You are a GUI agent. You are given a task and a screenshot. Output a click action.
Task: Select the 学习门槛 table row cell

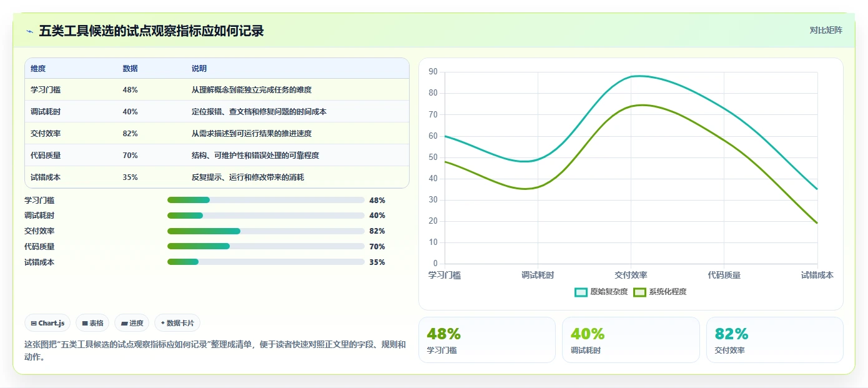(x=46, y=90)
